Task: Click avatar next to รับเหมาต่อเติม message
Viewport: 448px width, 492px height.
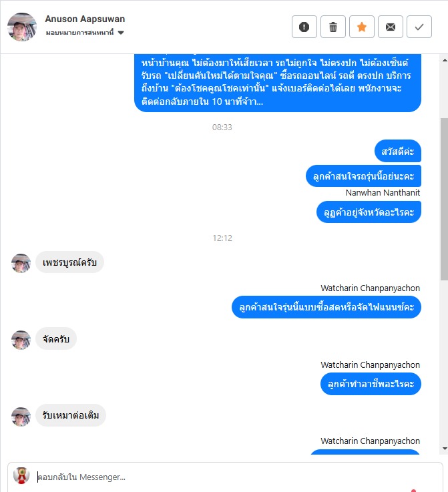Action: coord(21,417)
